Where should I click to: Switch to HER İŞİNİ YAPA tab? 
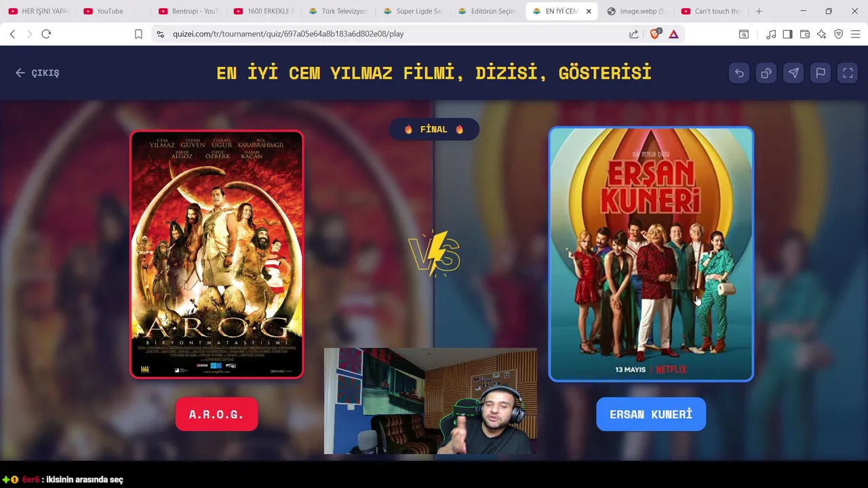click(38, 11)
